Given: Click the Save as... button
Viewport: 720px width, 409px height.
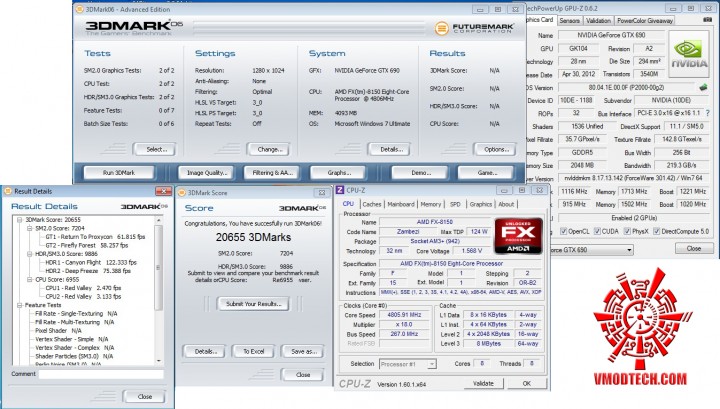Looking at the screenshot, I should [x=304, y=352].
